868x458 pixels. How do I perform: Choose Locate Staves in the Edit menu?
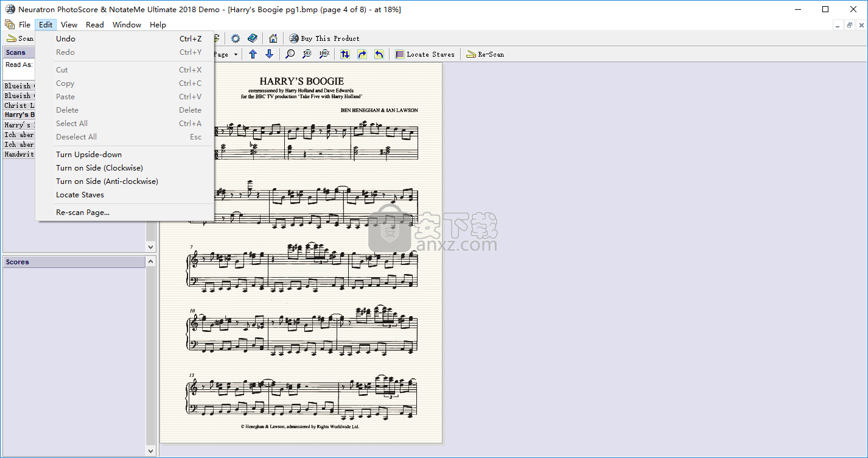point(125,194)
